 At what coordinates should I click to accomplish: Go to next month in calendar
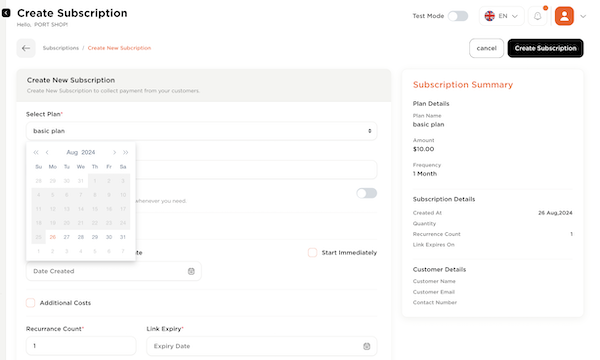click(114, 152)
